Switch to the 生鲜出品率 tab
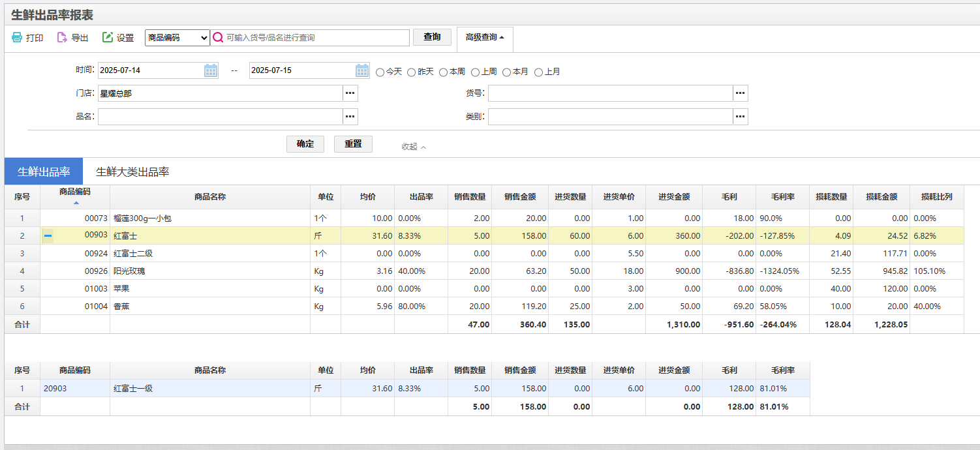Image resolution: width=980 pixels, height=450 pixels. (44, 172)
